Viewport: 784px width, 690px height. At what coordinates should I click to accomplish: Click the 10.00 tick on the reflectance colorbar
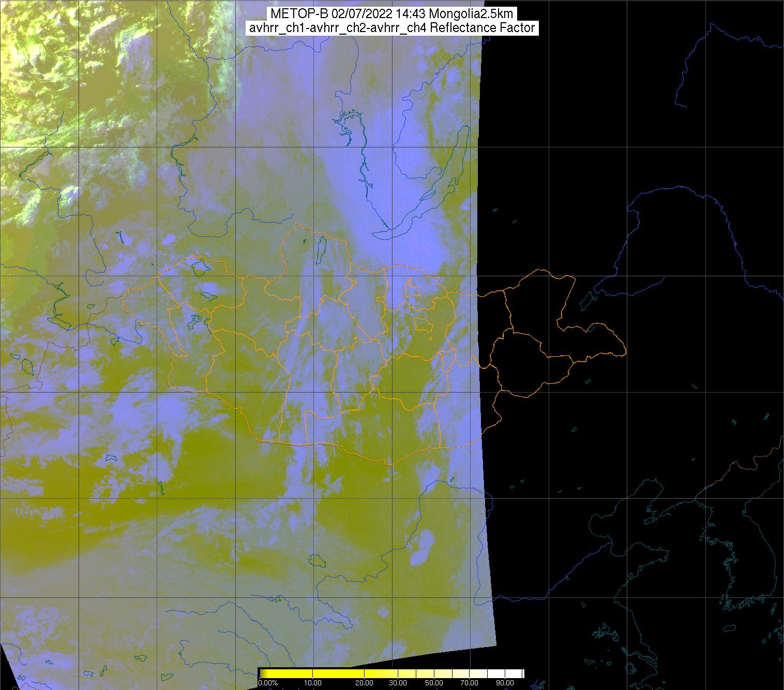click(x=312, y=683)
